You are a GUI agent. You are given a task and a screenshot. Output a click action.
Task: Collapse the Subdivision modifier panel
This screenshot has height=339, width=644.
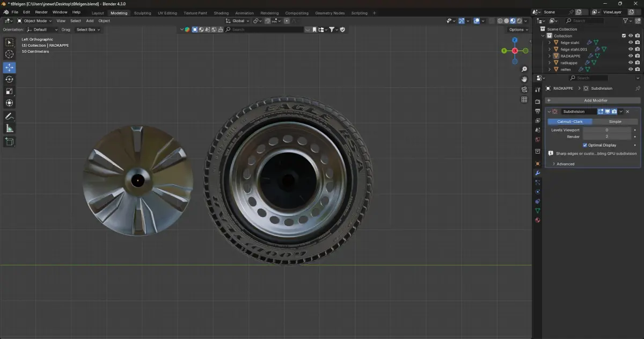(549, 112)
